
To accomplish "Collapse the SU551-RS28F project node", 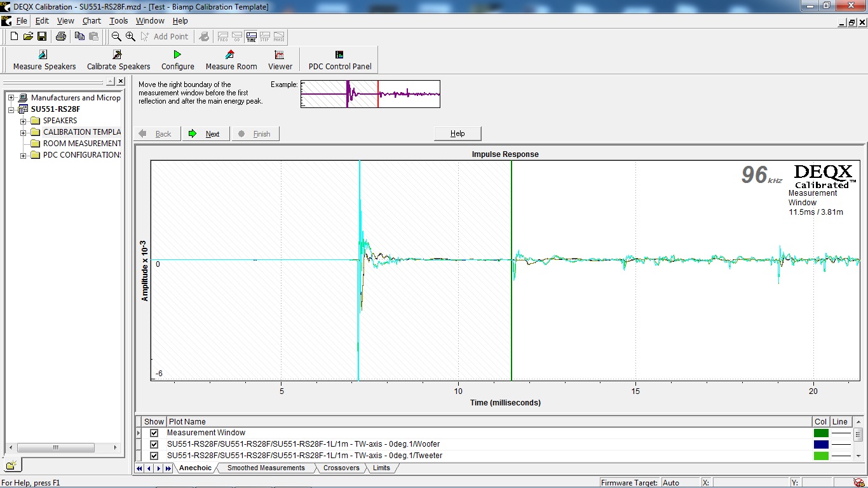I will click(11, 109).
